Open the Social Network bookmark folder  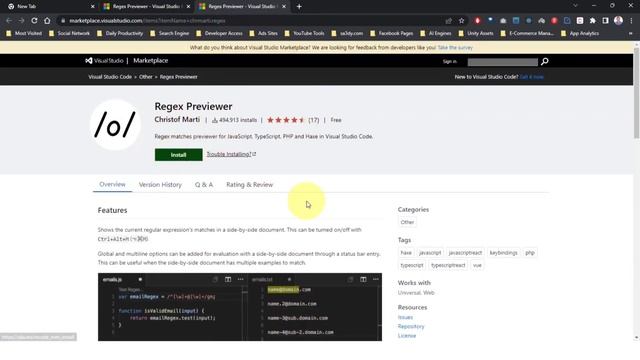coord(69,33)
